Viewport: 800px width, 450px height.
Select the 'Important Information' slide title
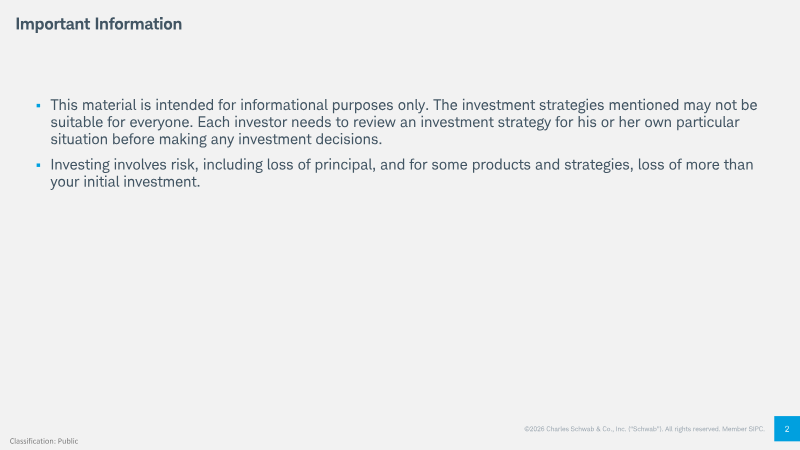click(x=99, y=24)
